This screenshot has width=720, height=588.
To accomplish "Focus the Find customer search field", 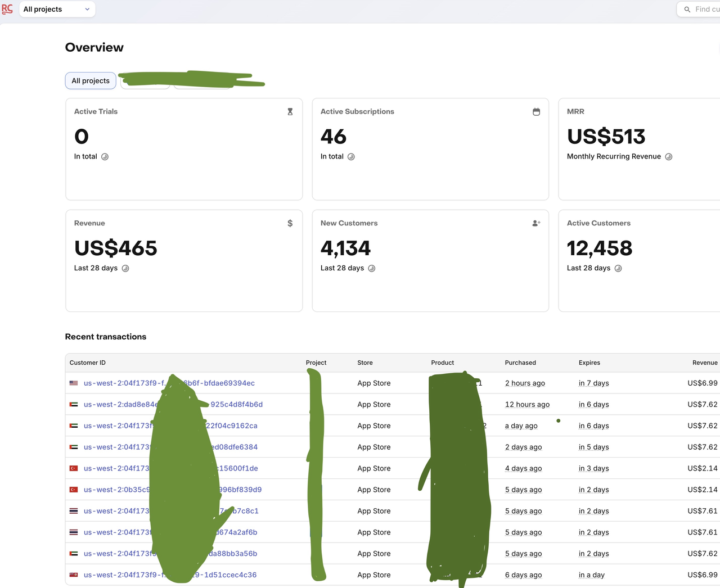I will (x=699, y=9).
